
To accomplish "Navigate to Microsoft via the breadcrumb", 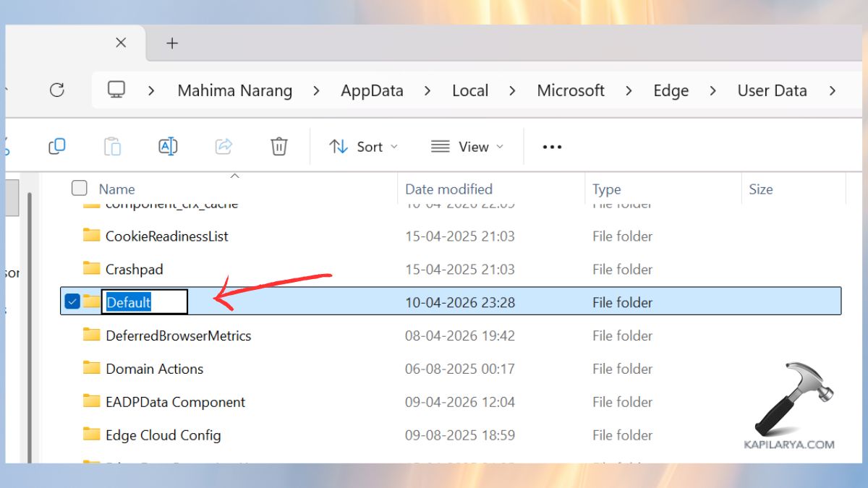I will pos(571,90).
